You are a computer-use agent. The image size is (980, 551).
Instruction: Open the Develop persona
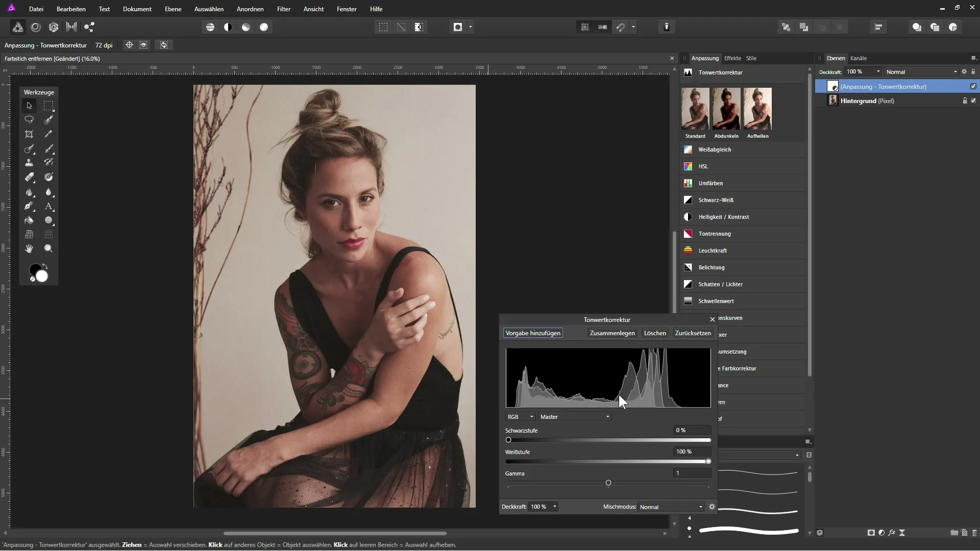coord(54,27)
